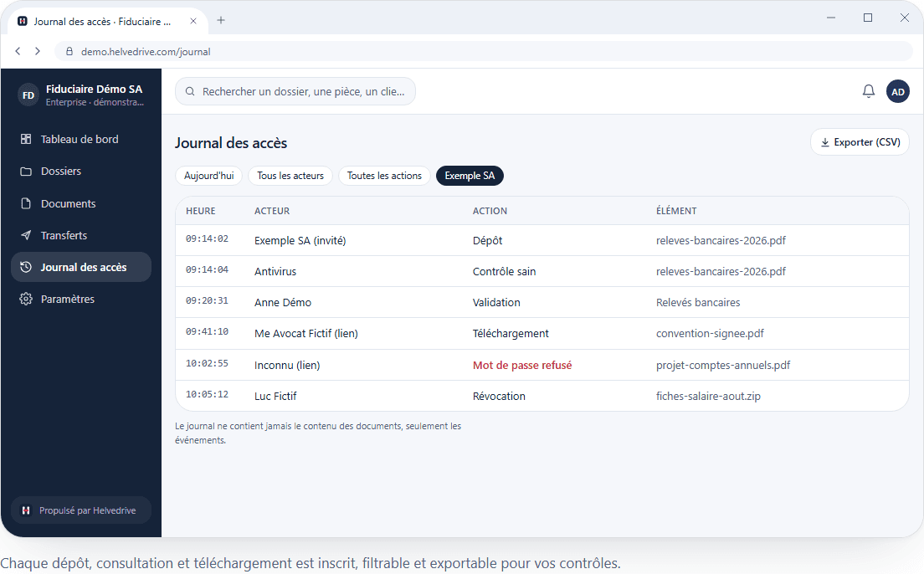Click the address bar URL demo.helvedrive.com/journal

[x=146, y=51]
